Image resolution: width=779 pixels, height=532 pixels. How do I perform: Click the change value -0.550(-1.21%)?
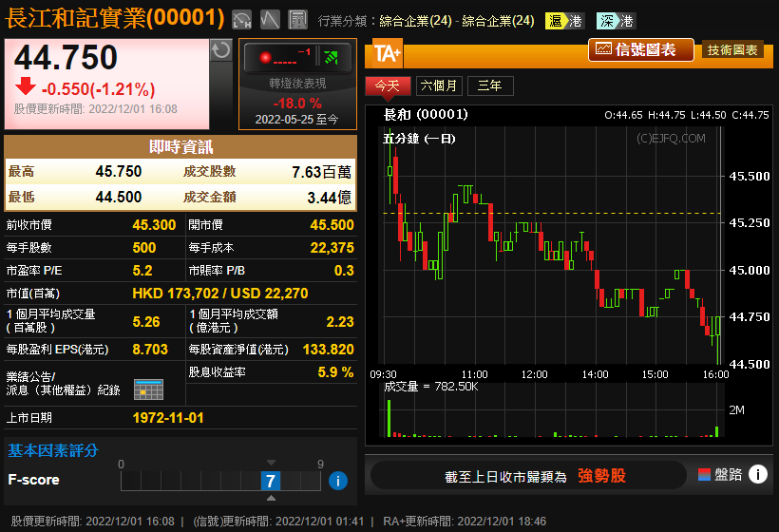pos(99,89)
